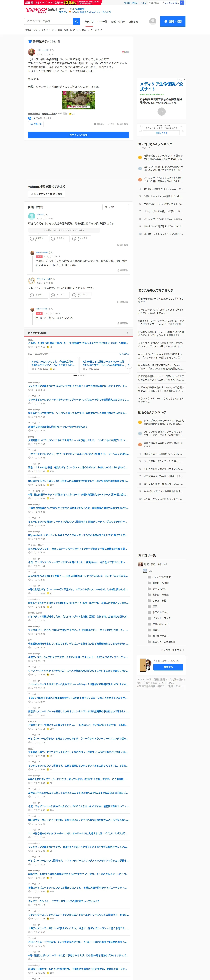Open the 新しい順 sort dropdown
The height and width of the screenshot is (980, 210).
pyautogui.click(x=115, y=207)
